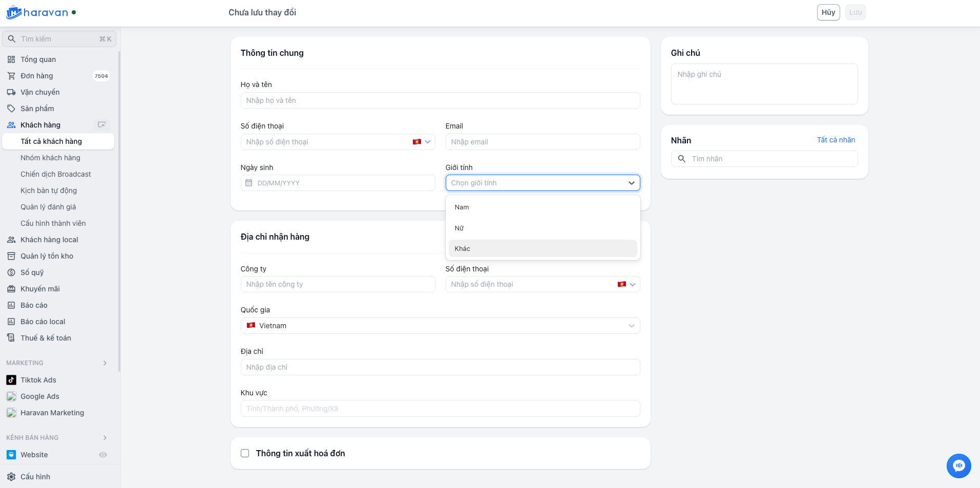Click the magnifier icon in Tìm nhãn field
This screenshot has height=488, width=980.
pos(682,159)
